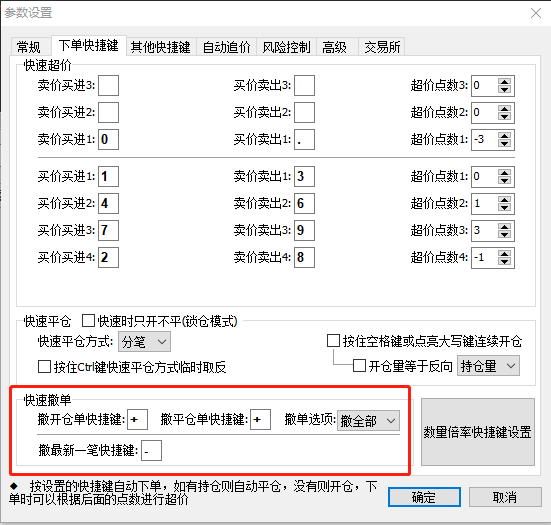The image size is (551, 525).
Task: Focus the 撤平仓单快捷键 input field
Action: [260, 419]
